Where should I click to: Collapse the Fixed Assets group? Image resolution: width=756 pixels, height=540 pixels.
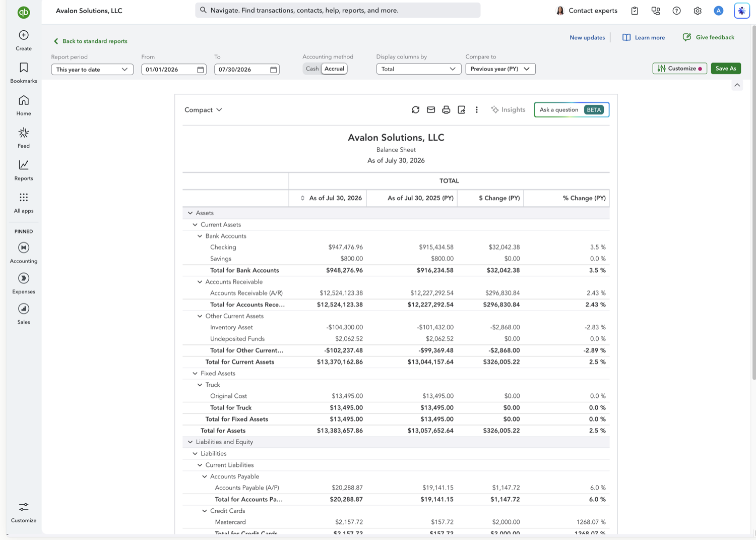(x=195, y=374)
